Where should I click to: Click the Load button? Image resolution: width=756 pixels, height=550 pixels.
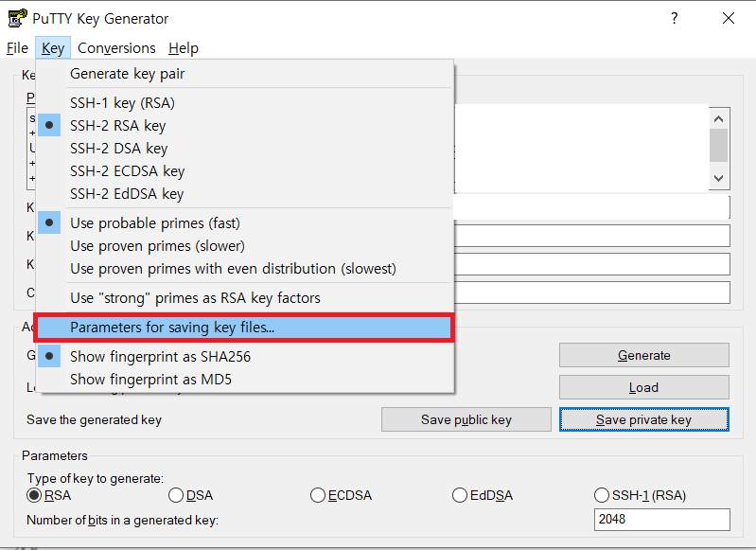pyautogui.click(x=643, y=387)
